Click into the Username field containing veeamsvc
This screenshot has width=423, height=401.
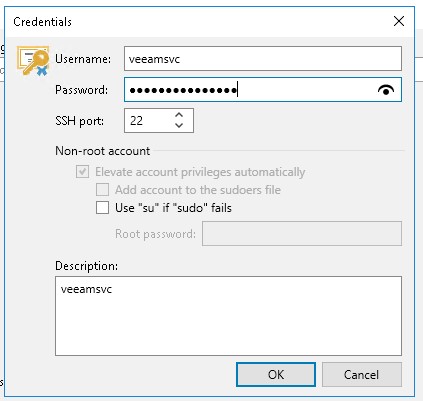click(263, 59)
